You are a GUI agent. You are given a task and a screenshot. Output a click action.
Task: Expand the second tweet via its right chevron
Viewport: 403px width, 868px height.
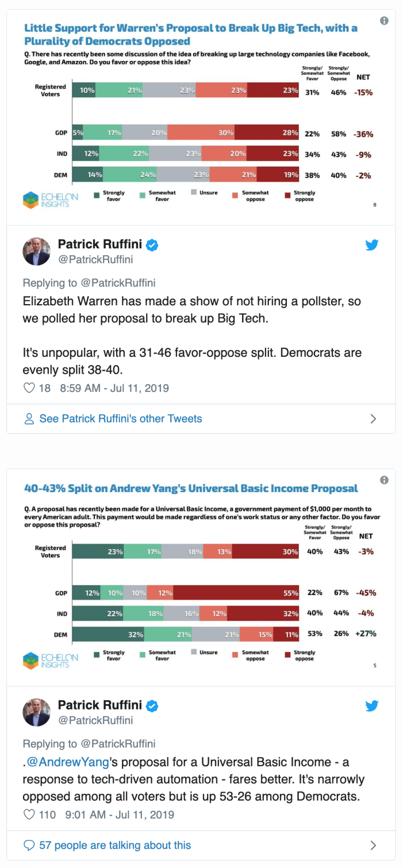point(373,845)
